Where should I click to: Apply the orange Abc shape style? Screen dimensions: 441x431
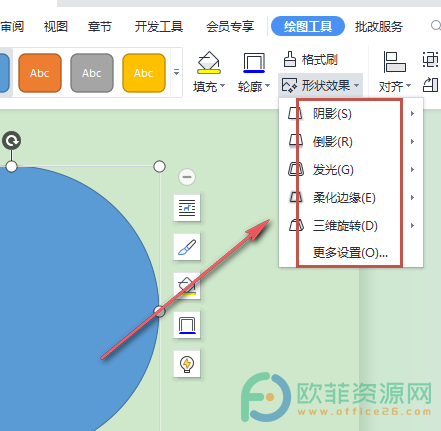point(40,73)
